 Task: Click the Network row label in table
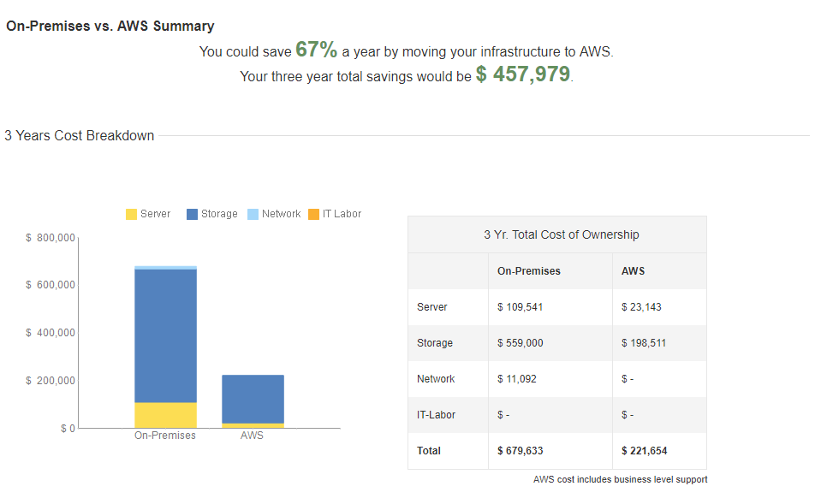[x=436, y=379]
